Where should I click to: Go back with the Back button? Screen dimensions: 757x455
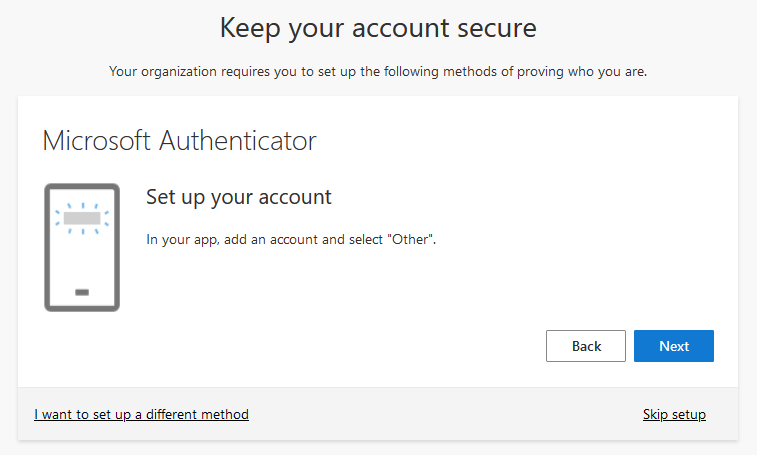click(586, 346)
